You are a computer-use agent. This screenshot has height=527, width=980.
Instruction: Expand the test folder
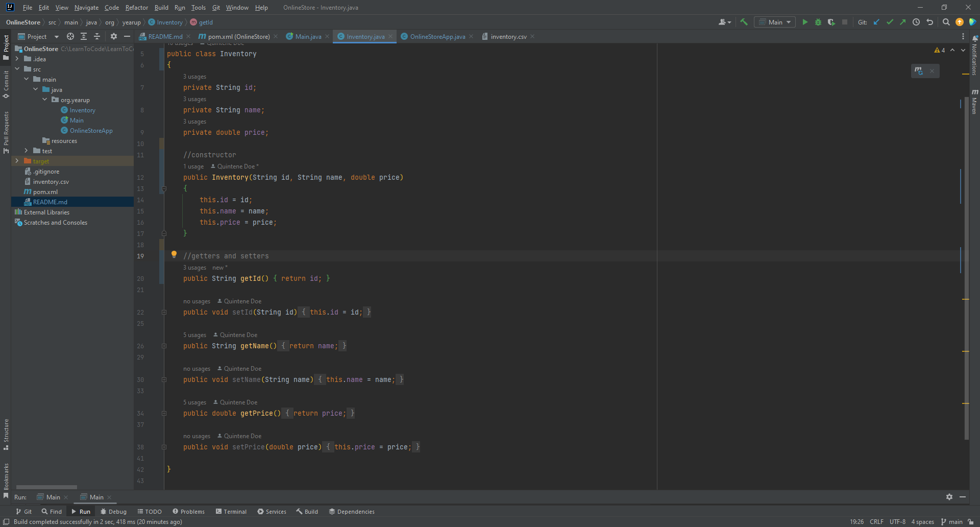coord(27,151)
